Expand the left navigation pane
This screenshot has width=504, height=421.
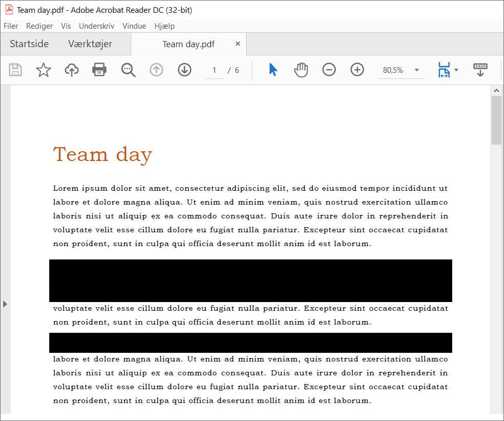5,304
